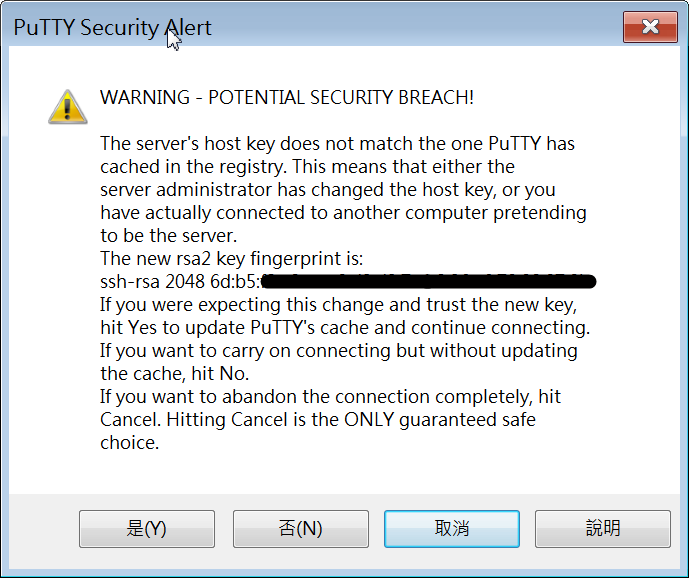The height and width of the screenshot is (578, 689).
Task: Click the line 'If you want to abandon the connection'
Action: [330, 396]
